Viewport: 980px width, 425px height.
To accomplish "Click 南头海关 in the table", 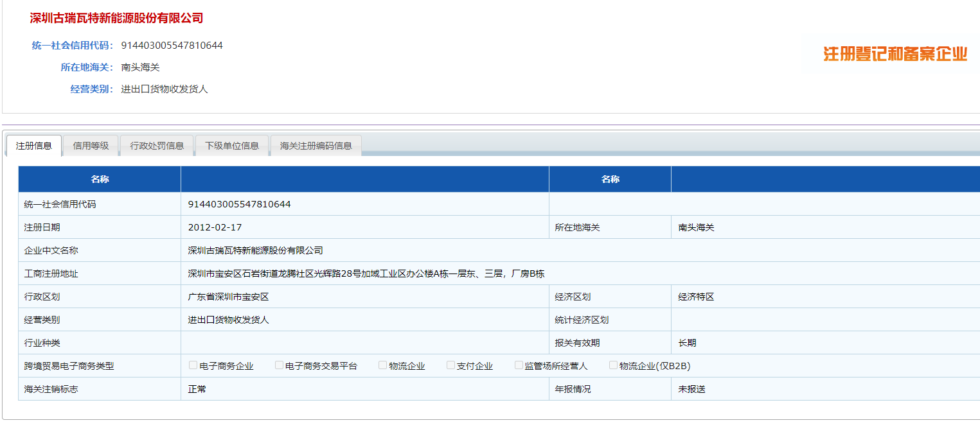I will click(x=696, y=227).
